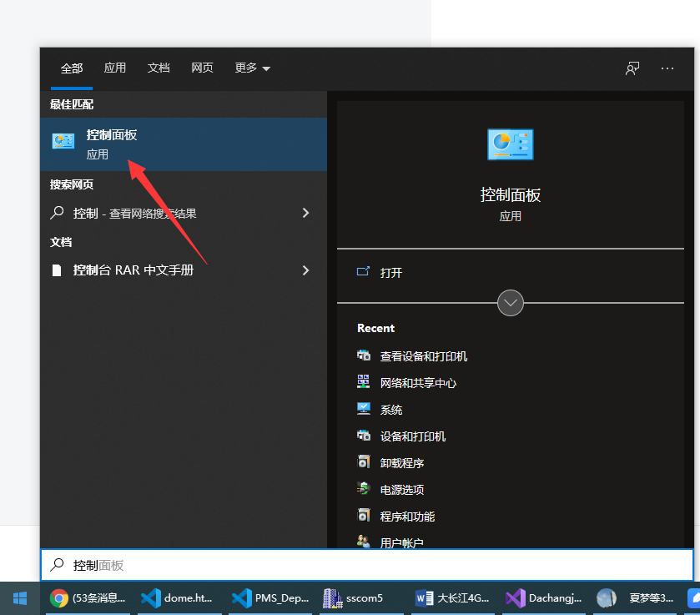The width and height of the screenshot is (700, 615).
Task: Click icon beside 查看设备和打印机
Action: (364, 355)
